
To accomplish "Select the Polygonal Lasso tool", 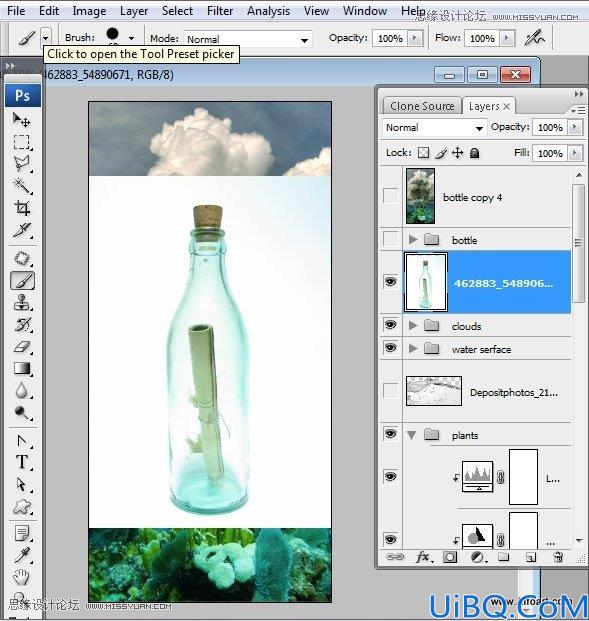I will pyautogui.click(x=22, y=164).
